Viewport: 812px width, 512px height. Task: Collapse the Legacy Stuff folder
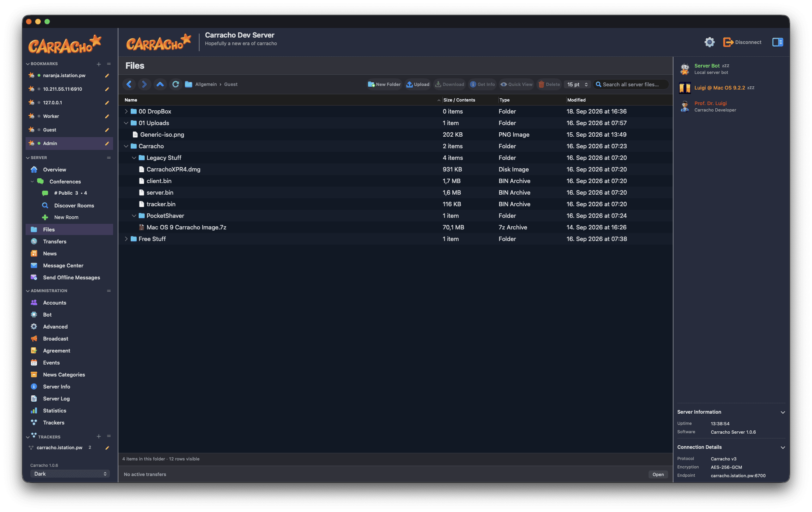pyautogui.click(x=134, y=158)
